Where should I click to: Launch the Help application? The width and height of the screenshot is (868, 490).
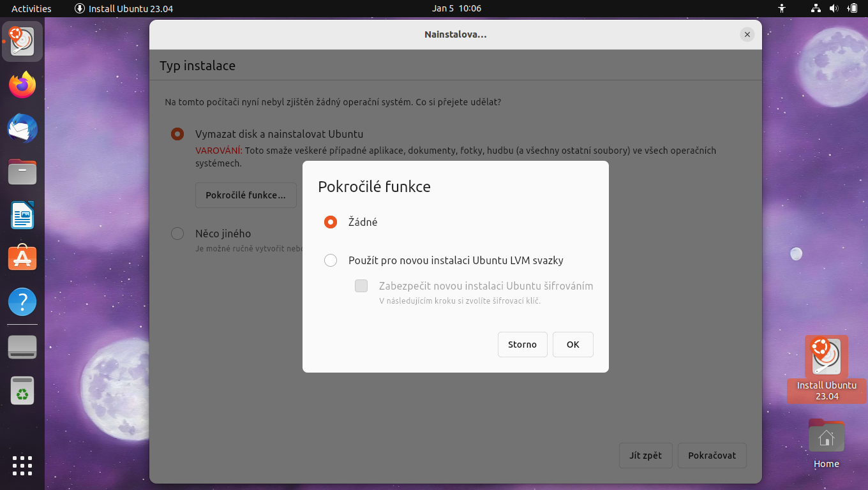[22, 301]
